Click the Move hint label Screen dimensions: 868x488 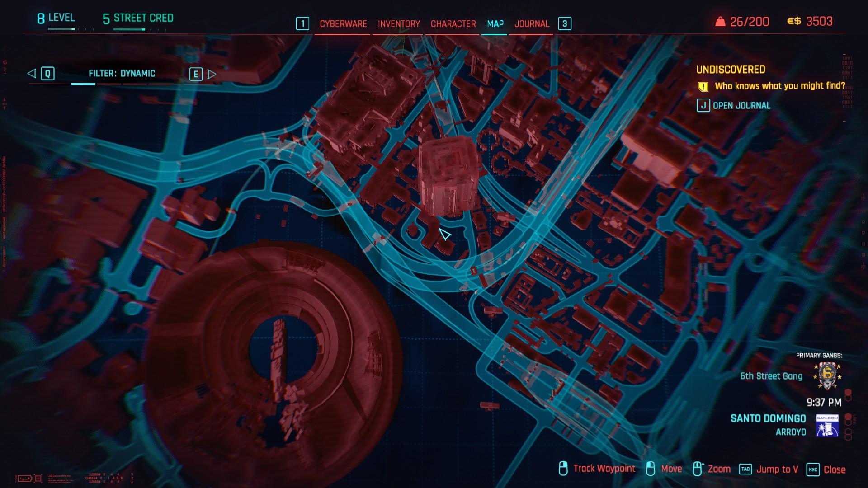[x=671, y=469]
